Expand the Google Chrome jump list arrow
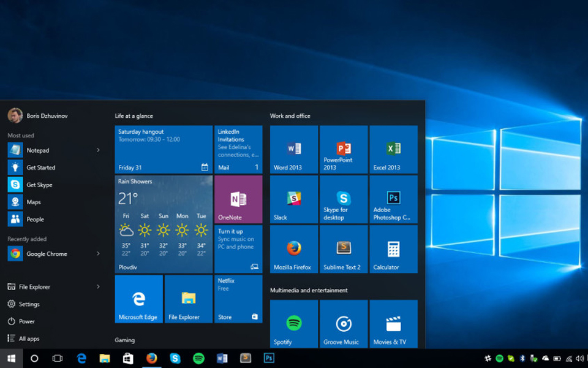 (x=98, y=254)
